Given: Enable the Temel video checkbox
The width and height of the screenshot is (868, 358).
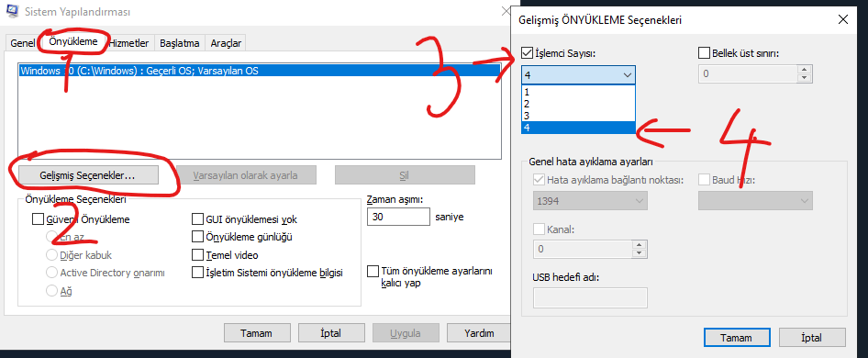Looking at the screenshot, I should pyautogui.click(x=197, y=255).
